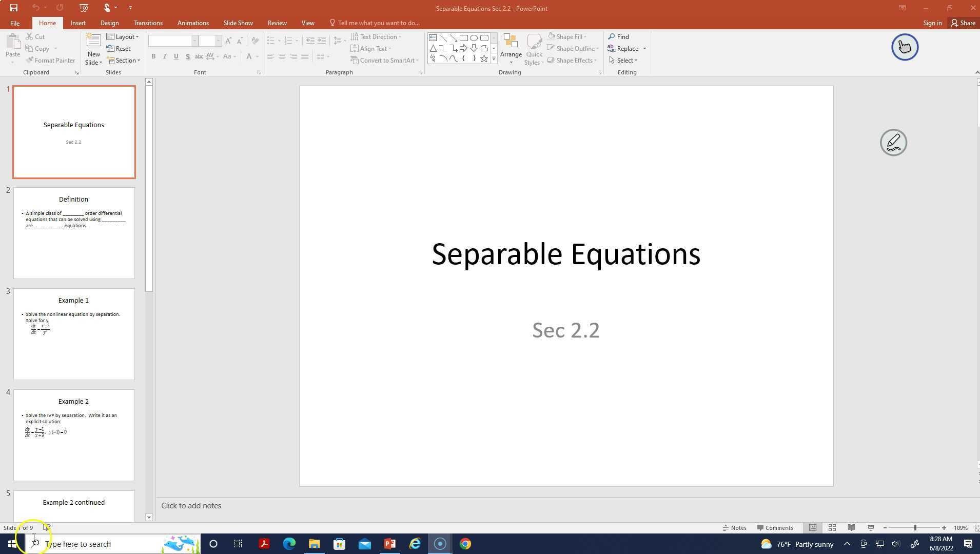Click the Save icon in the title bar
Screen dimensions: 980x554
(x=14, y=8)
